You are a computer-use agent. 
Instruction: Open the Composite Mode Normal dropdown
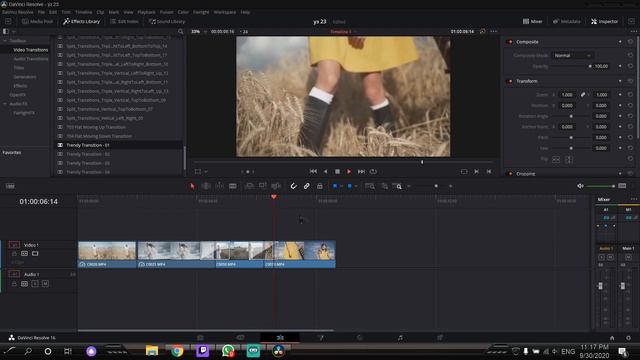pyautogui.click(x=573, y=55)
